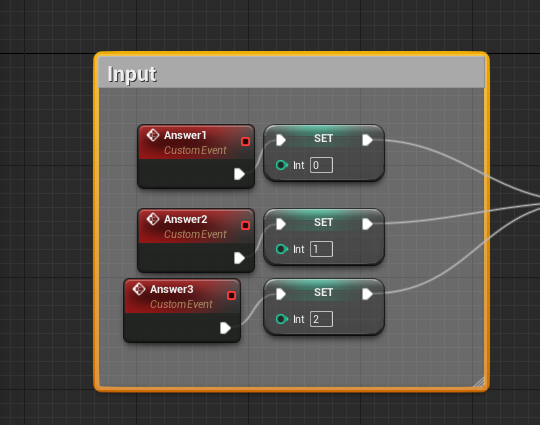This screenshot has width=540, height=425.
Task: Select the Answer2 CustomEvent node header
Action: click(x=196, y=226)
